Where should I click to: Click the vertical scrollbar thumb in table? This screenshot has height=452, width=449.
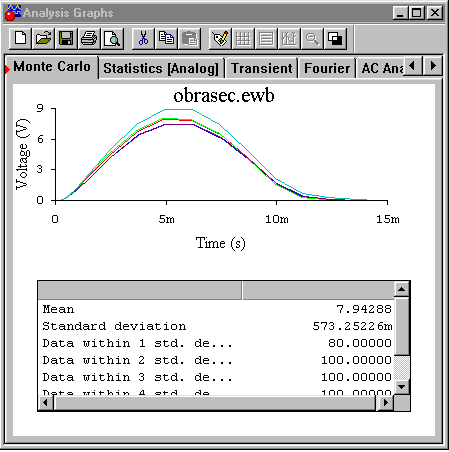pos(402,326)
